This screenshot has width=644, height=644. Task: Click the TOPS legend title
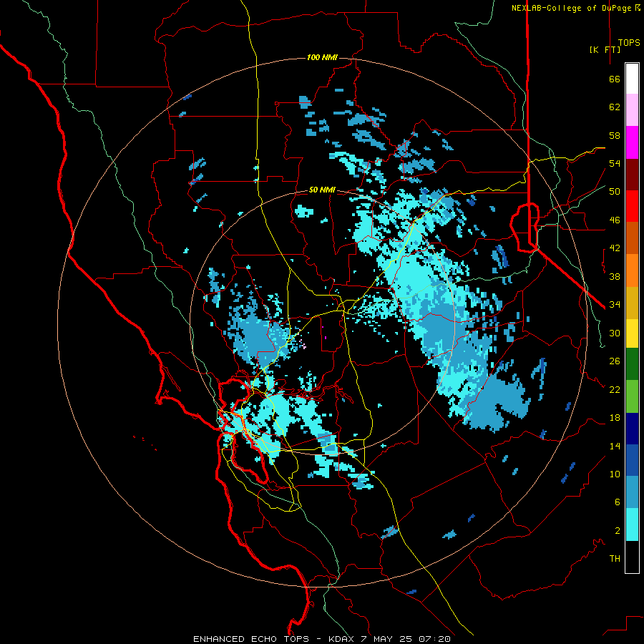point(629,42)
